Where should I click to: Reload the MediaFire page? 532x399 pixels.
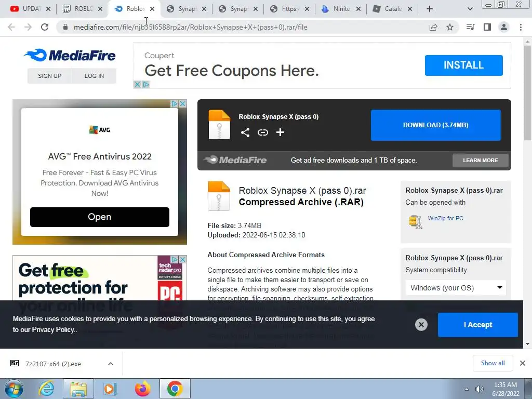tap(45, 27)
